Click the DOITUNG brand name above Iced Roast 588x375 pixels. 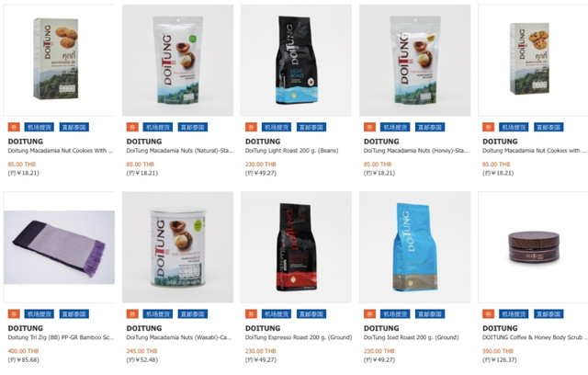(x=381, y=328)
